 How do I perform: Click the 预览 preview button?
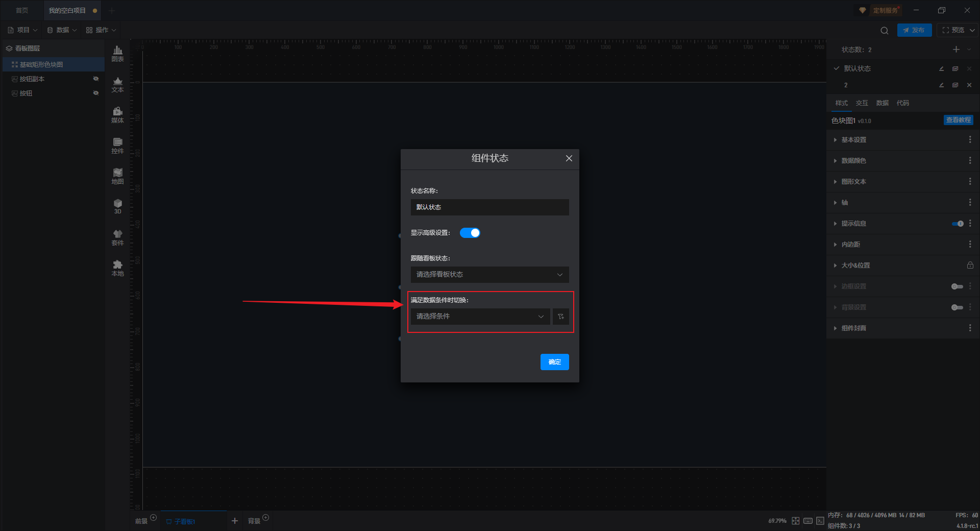click(x=952, y=30)
